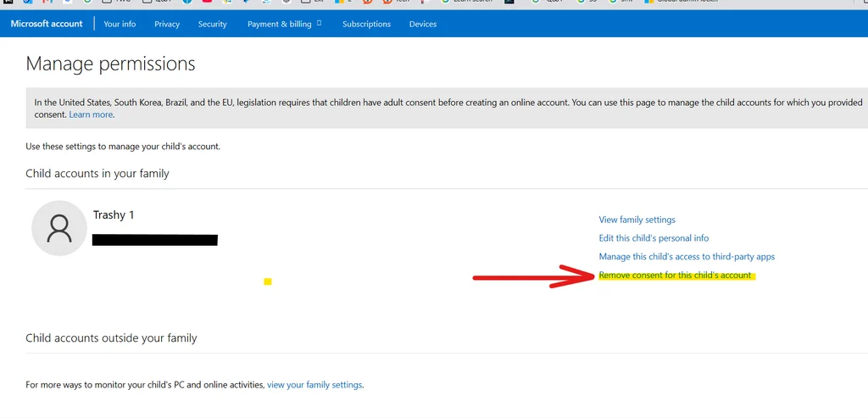Follow the Learn more link

point(91,114)
